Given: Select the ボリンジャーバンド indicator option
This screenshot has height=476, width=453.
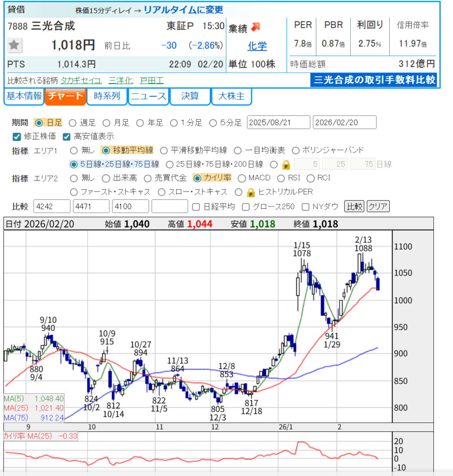Looking at the screenshot, I should pos(295,150).
